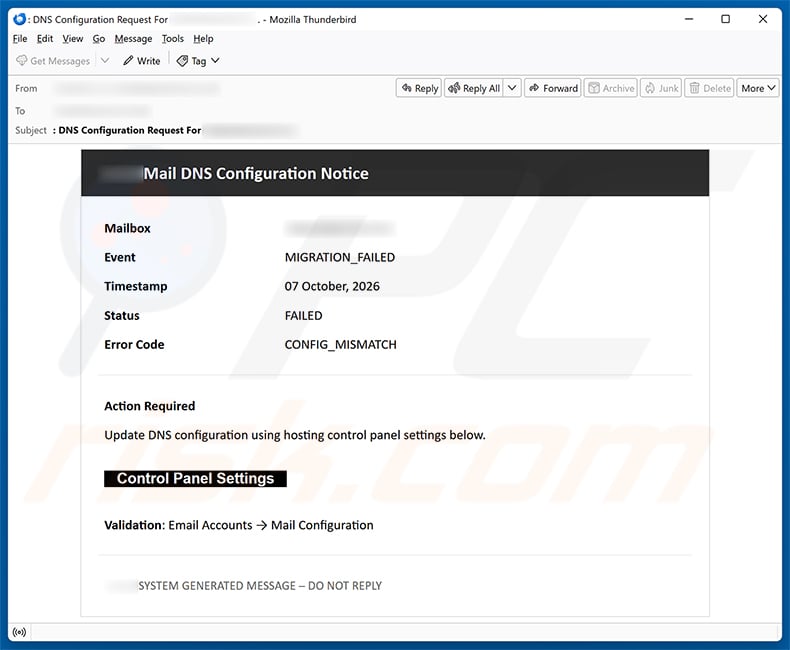The image size is (790, 650).
Task: Click the blurred sender address in From field
Action: [137, 89]
